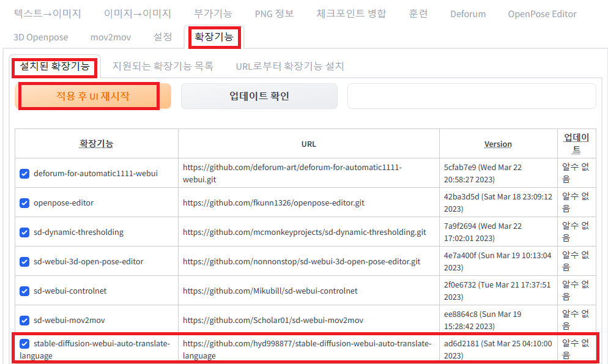608x364 pixels.
Task: Click the 업데이트 column header
Action: point(576,143)
